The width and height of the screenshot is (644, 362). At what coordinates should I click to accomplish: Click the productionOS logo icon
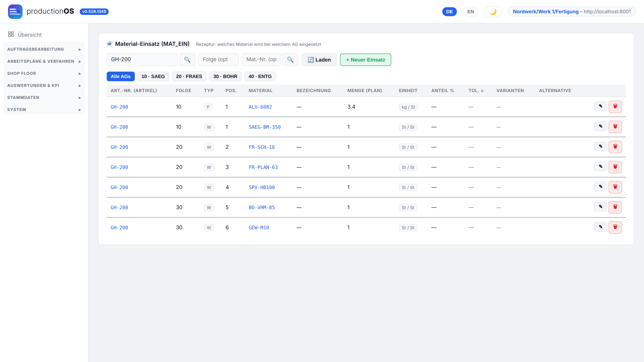click(15, 11)
